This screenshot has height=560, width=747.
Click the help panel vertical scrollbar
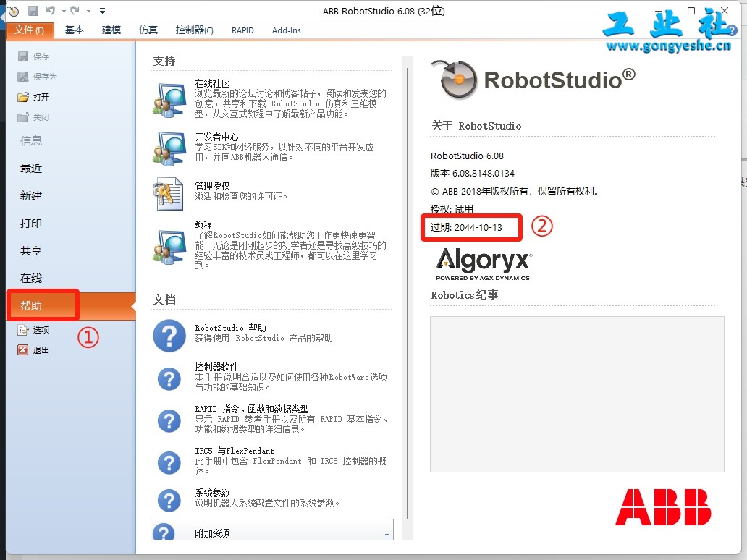tap(408, 293)
